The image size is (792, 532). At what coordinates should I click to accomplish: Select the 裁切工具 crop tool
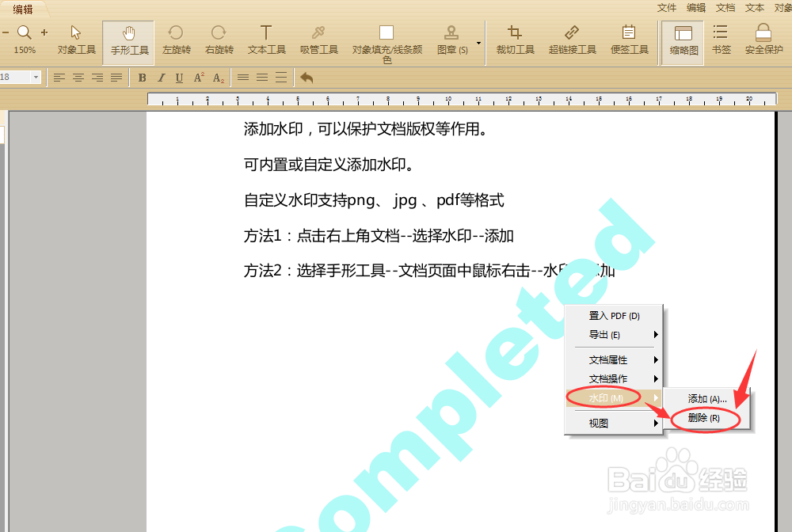pyautogui.click(x=515, y=40)
